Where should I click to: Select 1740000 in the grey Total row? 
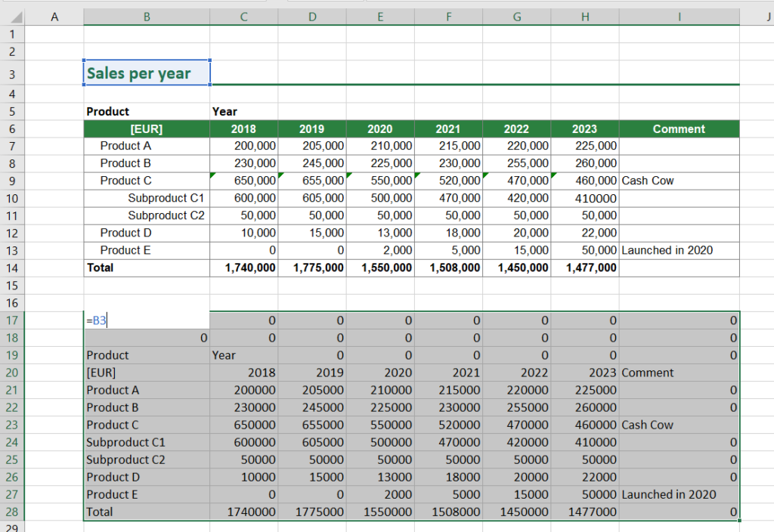[252, 512]
